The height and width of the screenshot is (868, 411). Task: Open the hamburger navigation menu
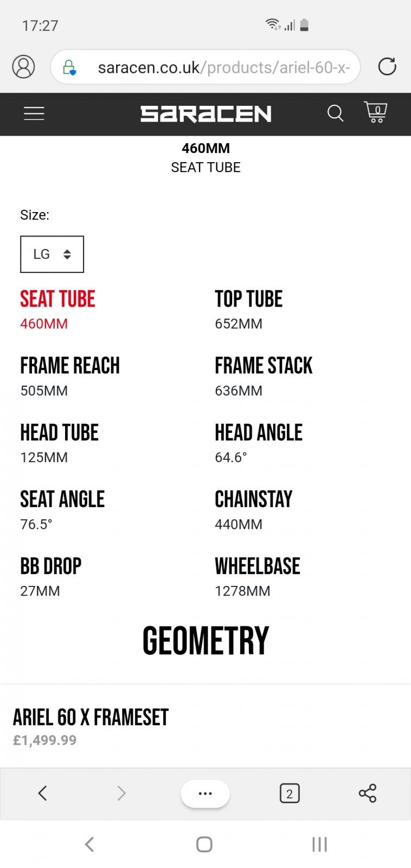pos(34,113)
